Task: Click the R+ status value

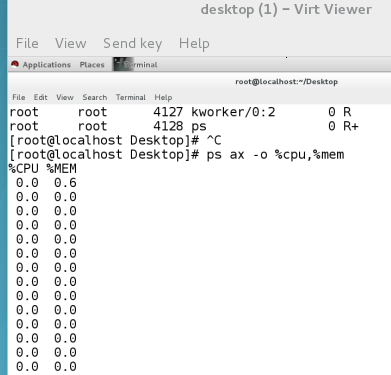Action: 350,126
